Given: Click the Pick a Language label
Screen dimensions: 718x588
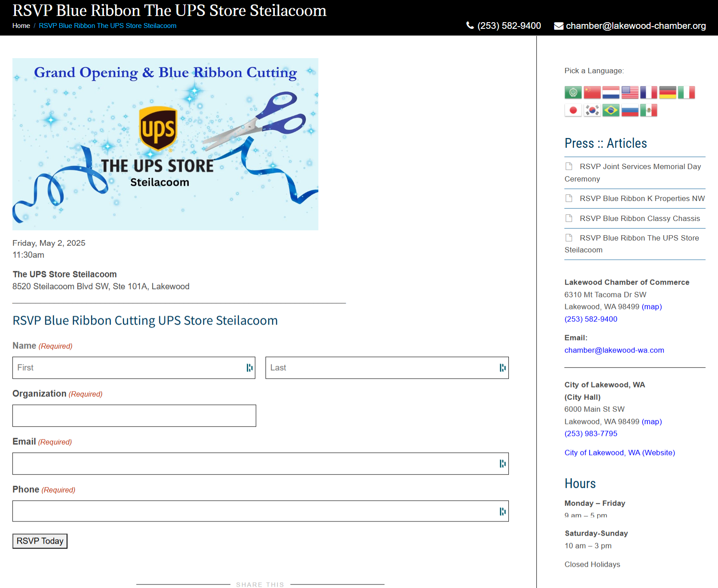Looking at the screenshot, I should [594, 71].
